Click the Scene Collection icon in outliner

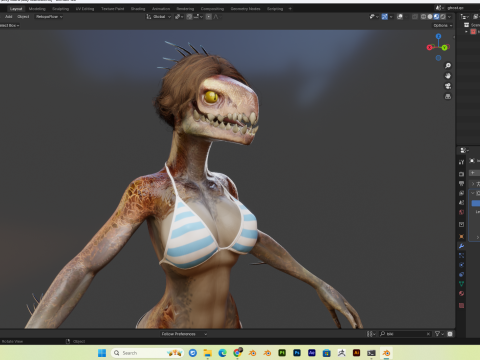coord(467,25)
